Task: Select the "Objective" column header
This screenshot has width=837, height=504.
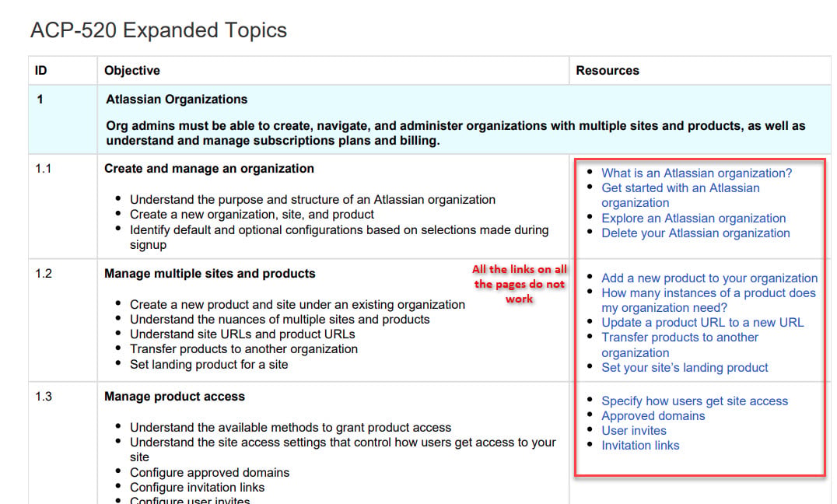Action: pyautogui.click(x=131, y=71)
